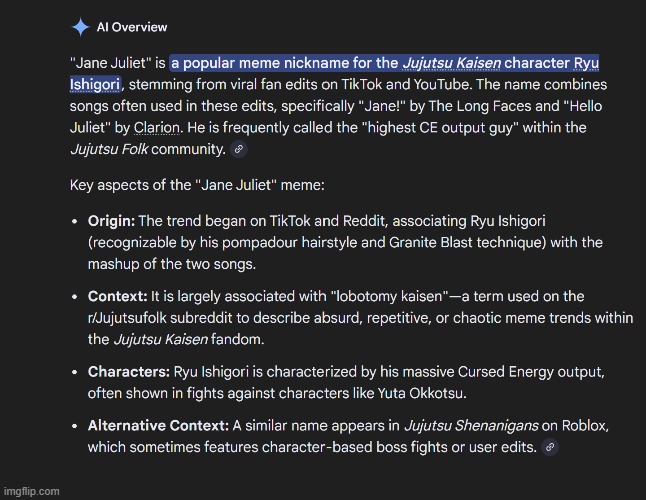Click the imgflip.com watermark
This screenshot has height=500, width=646.
point(31,491)
